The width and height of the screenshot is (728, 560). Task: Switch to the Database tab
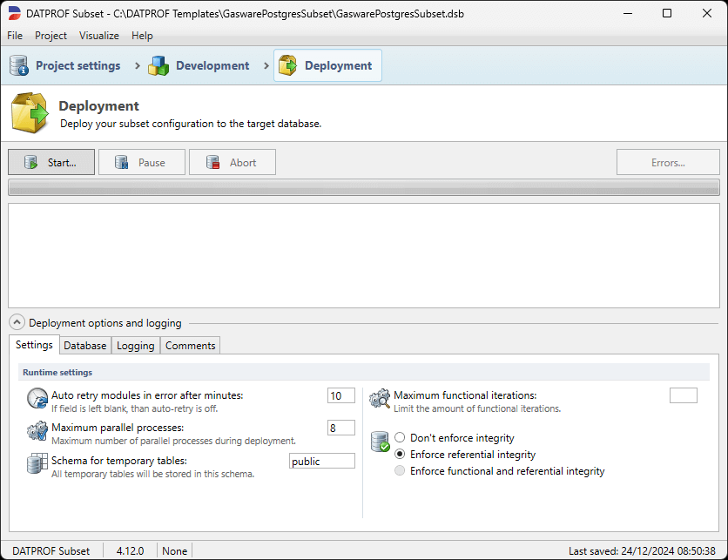[84, 345]
